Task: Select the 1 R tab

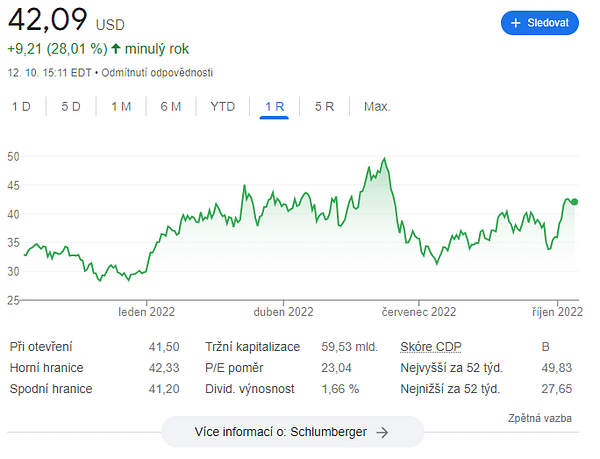Action: [274, 106]
